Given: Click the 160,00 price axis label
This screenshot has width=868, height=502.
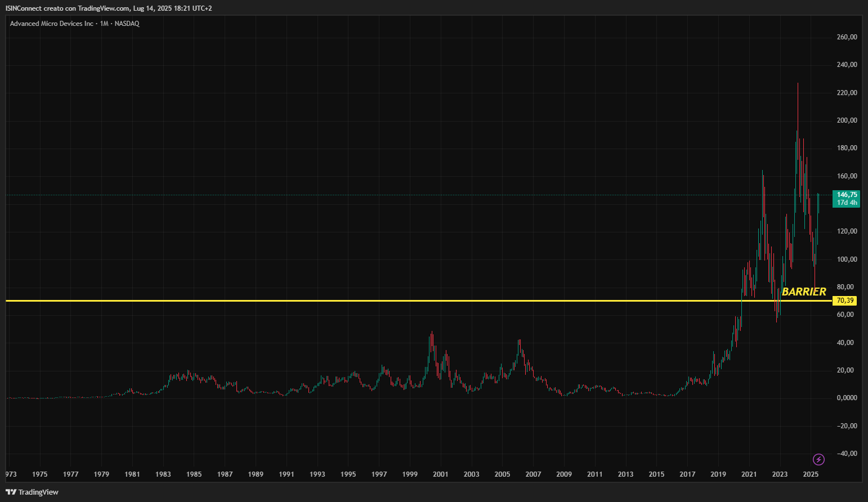Looking at the screenshot, I should pos(847,176).
